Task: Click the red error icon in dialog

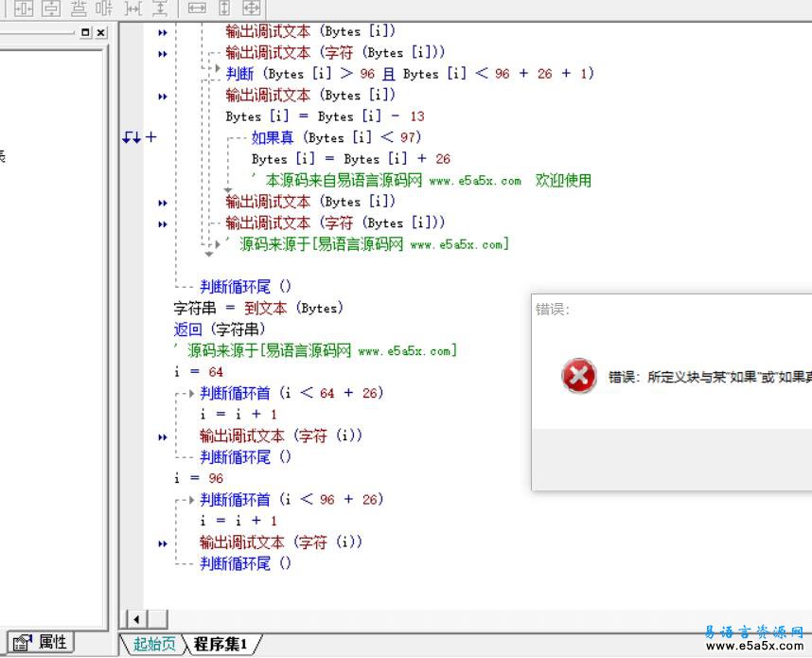Action: [578, 376]
